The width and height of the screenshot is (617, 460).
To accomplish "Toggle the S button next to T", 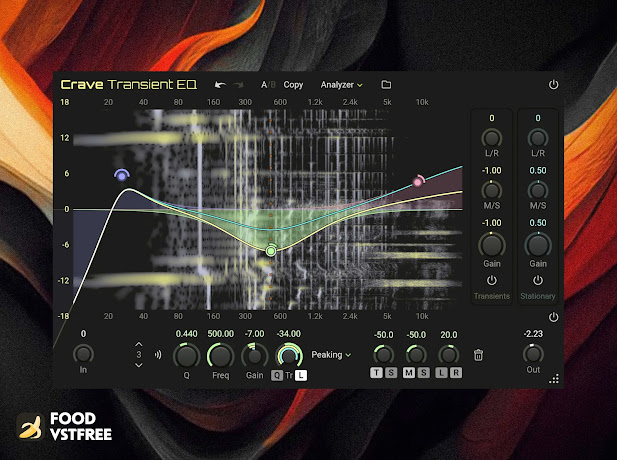I will point(391,373).
